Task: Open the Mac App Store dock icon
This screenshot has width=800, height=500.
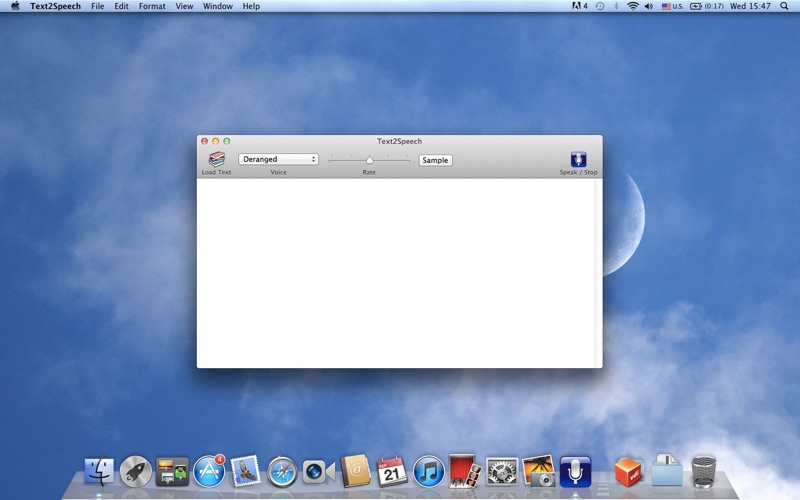Action: 209,470
